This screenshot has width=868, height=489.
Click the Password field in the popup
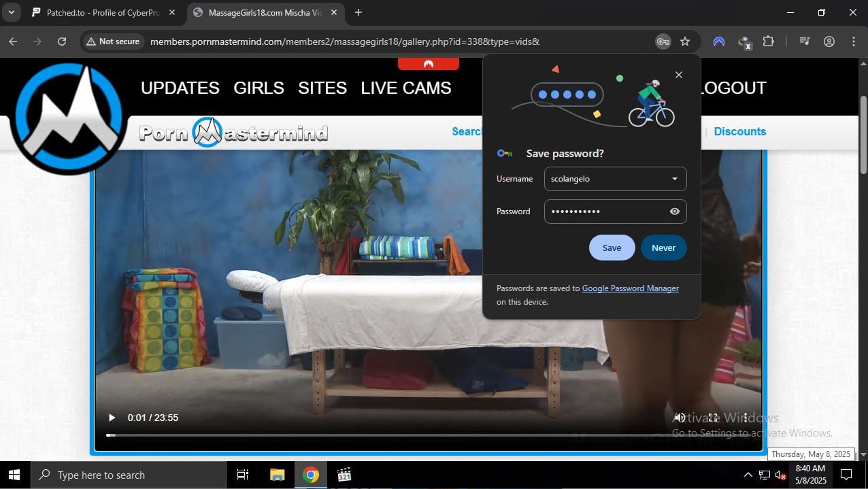[x=615, y=212]
